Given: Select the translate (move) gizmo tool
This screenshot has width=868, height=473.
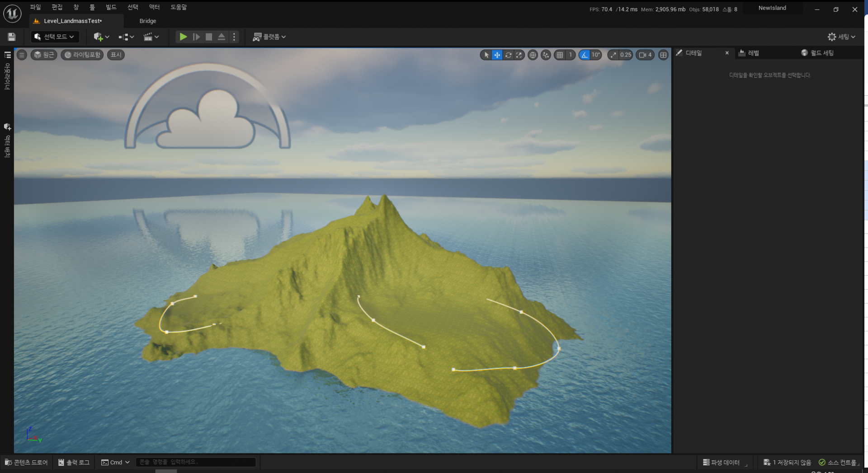Looking at the screenshot, I should pos(497,55).
